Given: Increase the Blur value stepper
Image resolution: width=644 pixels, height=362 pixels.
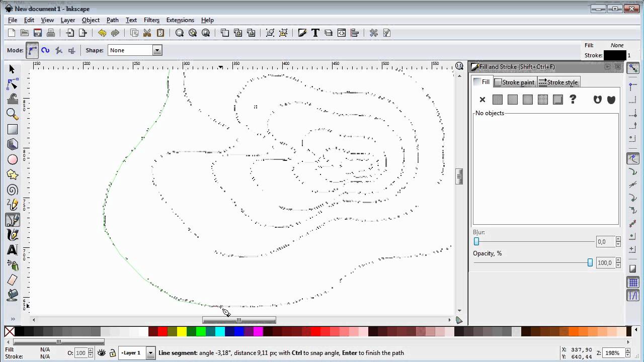Looking at the screenshot, I should 618,240.
